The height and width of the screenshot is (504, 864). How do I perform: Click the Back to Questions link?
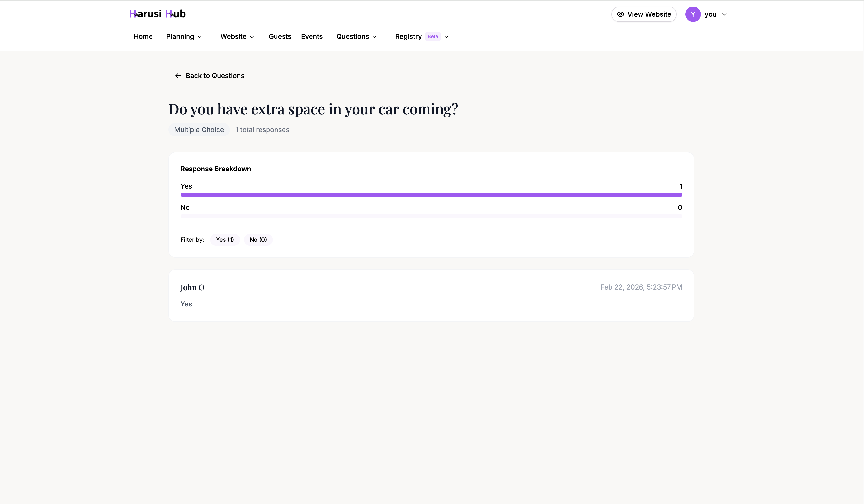click(215, 75)
